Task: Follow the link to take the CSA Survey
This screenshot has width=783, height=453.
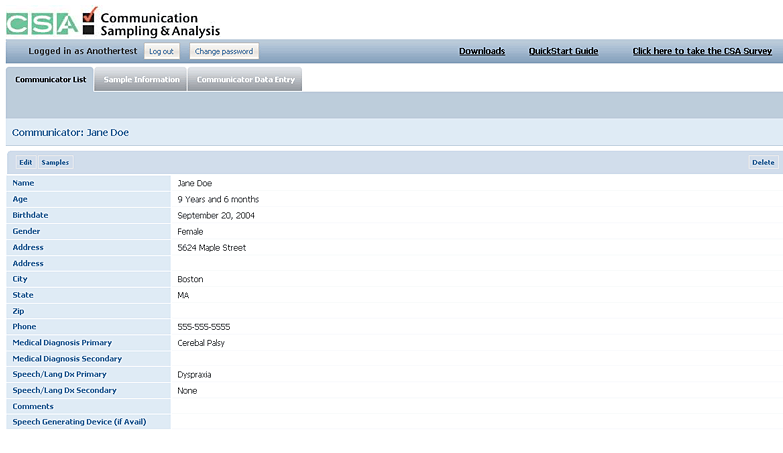Action: pyautogui.click(x=702, y=51)
